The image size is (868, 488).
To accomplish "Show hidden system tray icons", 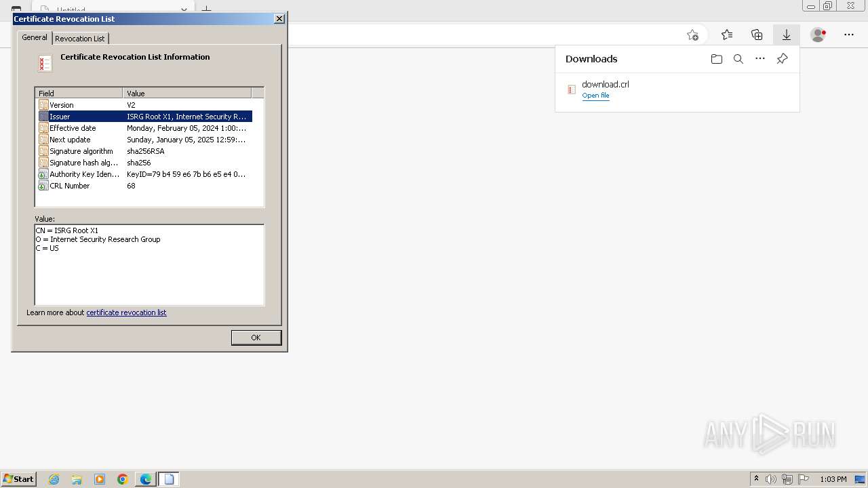I will click(756, 479).
